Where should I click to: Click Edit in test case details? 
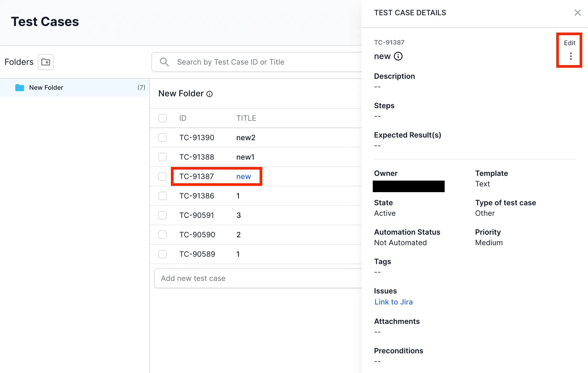coord(569,43)
